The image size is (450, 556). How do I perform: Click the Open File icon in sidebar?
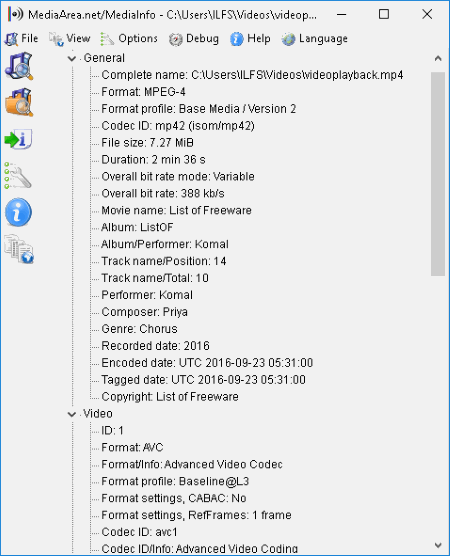19,66
